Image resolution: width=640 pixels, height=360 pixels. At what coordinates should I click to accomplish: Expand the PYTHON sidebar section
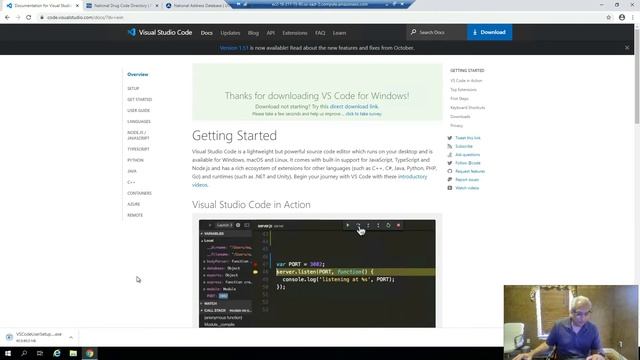click(x=135, y=160)
